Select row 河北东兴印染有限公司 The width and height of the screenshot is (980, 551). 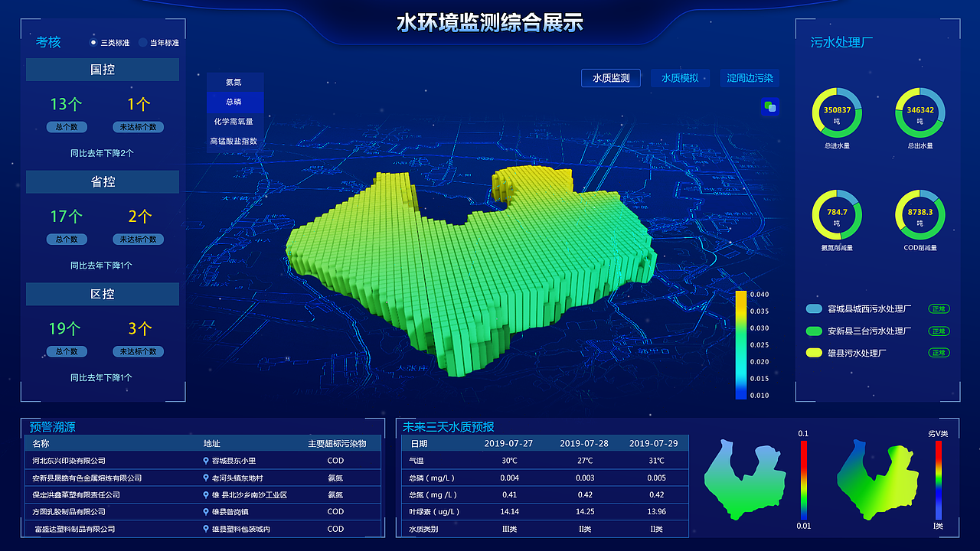[x=203, y=461]
